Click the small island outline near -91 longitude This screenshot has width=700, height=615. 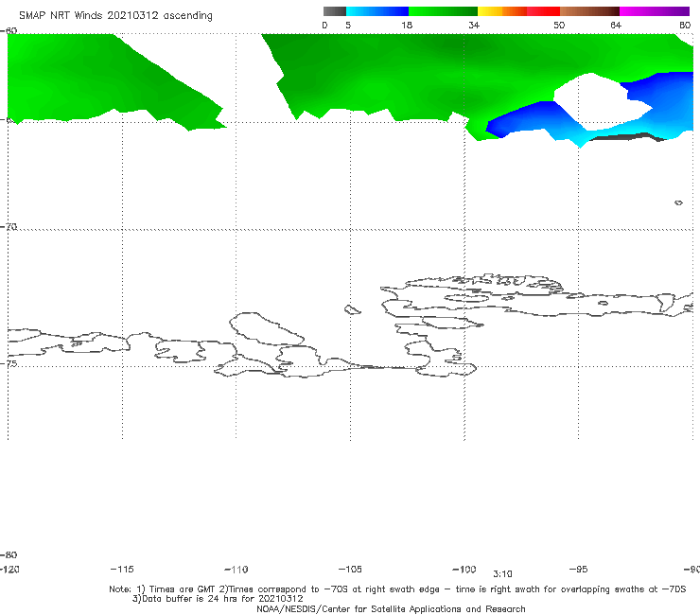(678, 202)
